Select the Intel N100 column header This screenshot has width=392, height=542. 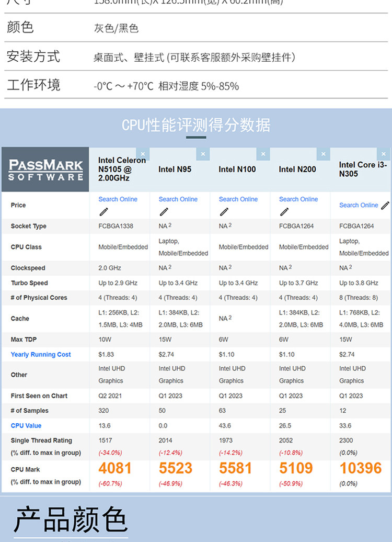click(x=237, y=169)
